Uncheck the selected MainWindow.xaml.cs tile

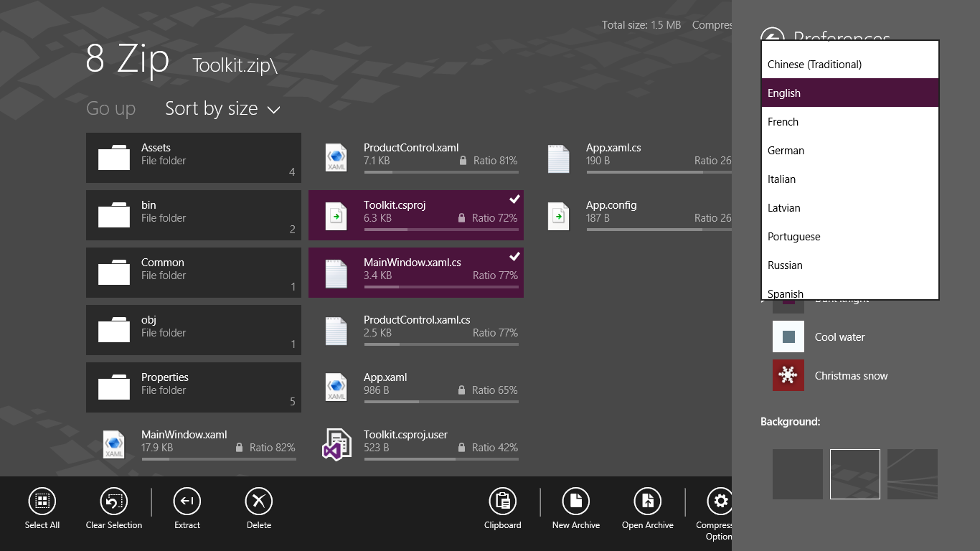(x=416, y=273)
